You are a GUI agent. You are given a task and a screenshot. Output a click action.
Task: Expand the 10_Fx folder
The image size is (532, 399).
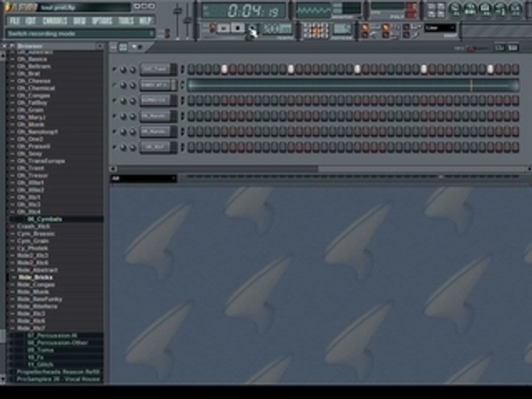pos(35,357)
